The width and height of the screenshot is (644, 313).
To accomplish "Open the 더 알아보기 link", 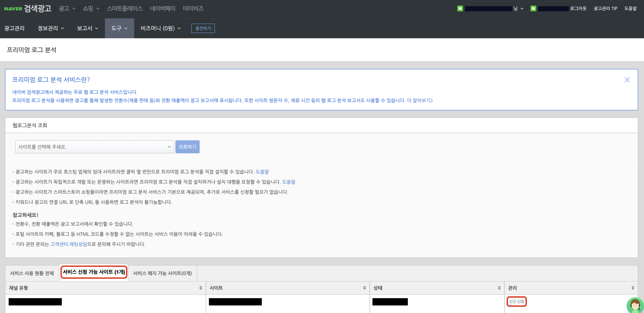I will (x=419, y=100).
